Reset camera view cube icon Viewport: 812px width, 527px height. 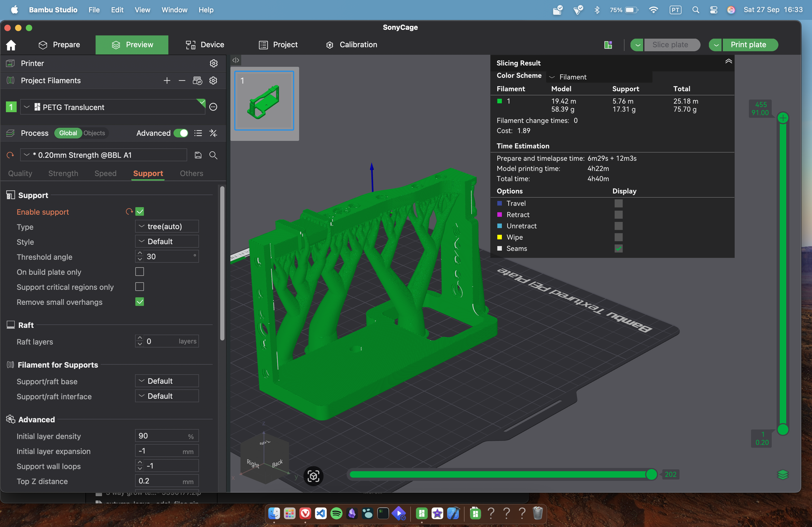point(313,476)
